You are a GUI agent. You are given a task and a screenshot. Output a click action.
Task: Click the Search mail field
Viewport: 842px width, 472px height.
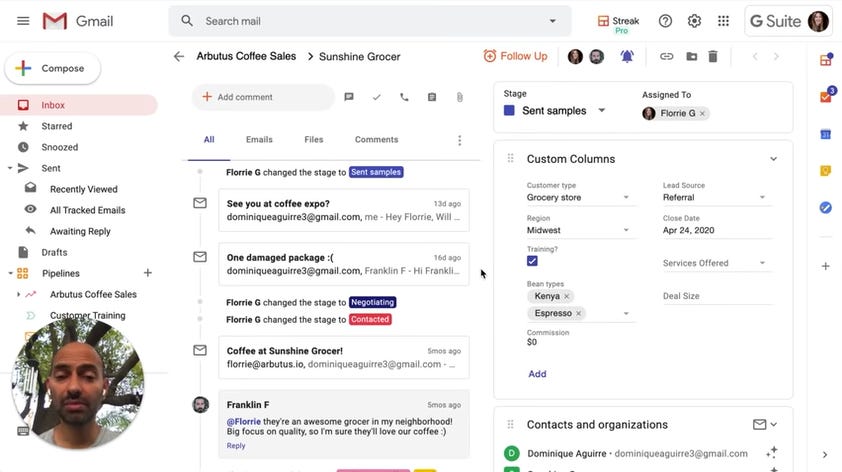point(370,21)
